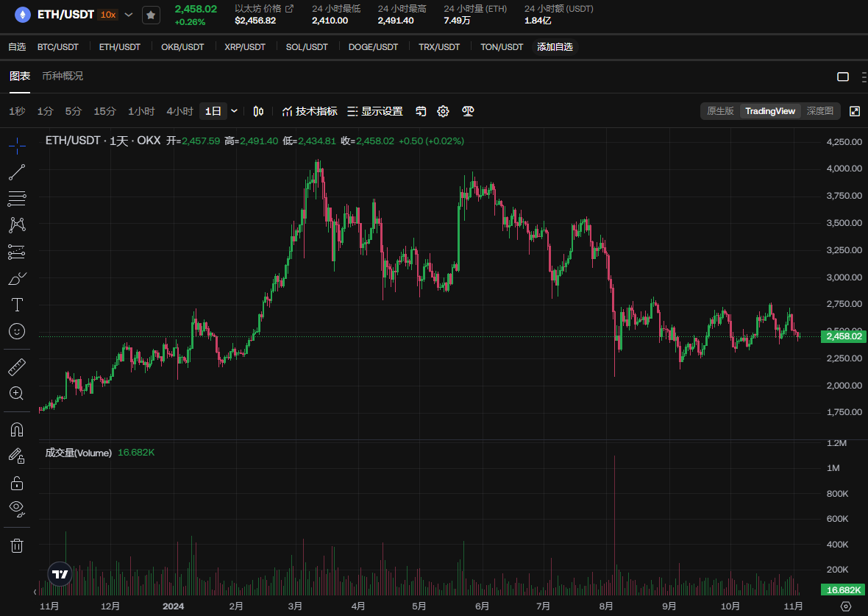This screenshot has width=868, height=616.
Task: Open TRX/USDT from watchlist
Action: 439,47
